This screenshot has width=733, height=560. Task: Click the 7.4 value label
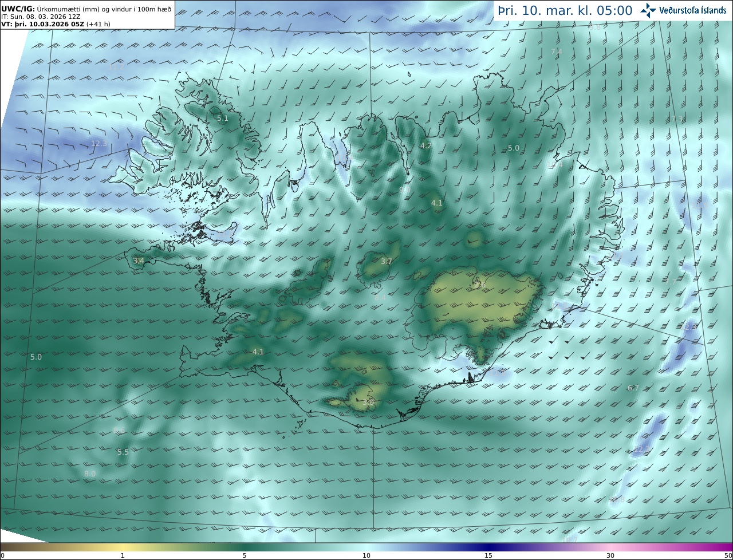(x=556, y=52)
